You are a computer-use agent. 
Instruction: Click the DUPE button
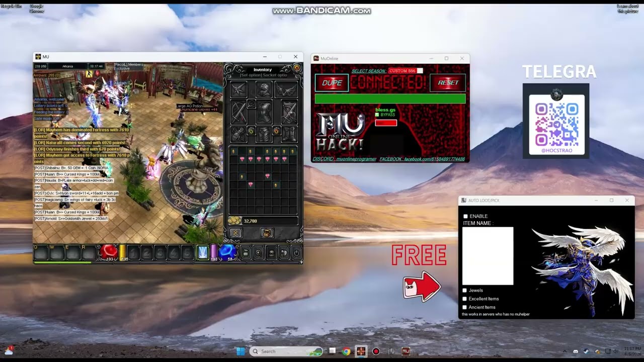[x=332, y=82]
